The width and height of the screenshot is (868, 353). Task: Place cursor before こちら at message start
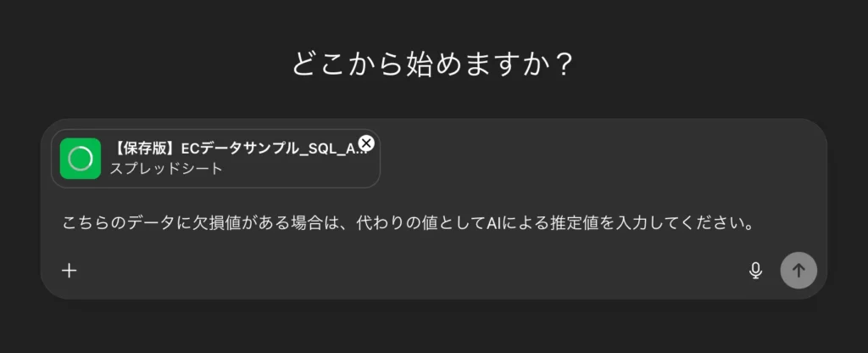pos(63,225)
